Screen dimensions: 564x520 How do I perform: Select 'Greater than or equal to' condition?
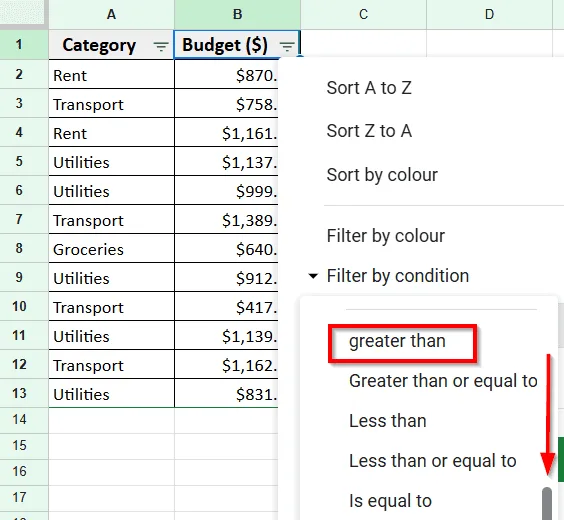[x=443, y=381]
